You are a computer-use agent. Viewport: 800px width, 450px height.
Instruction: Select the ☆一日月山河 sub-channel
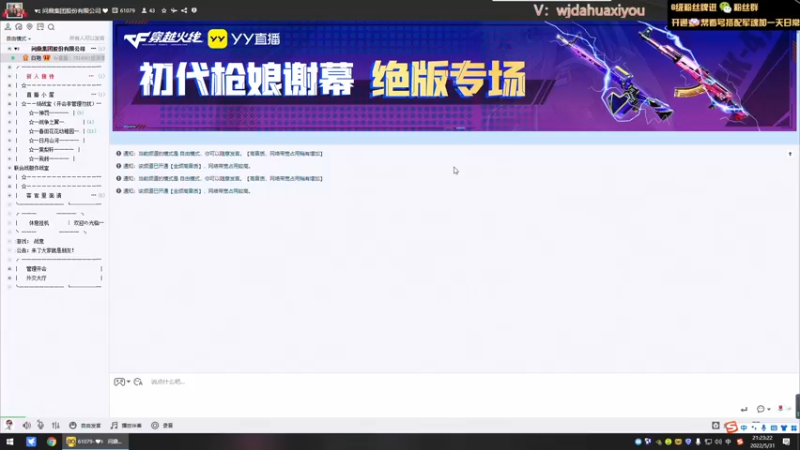54,140
